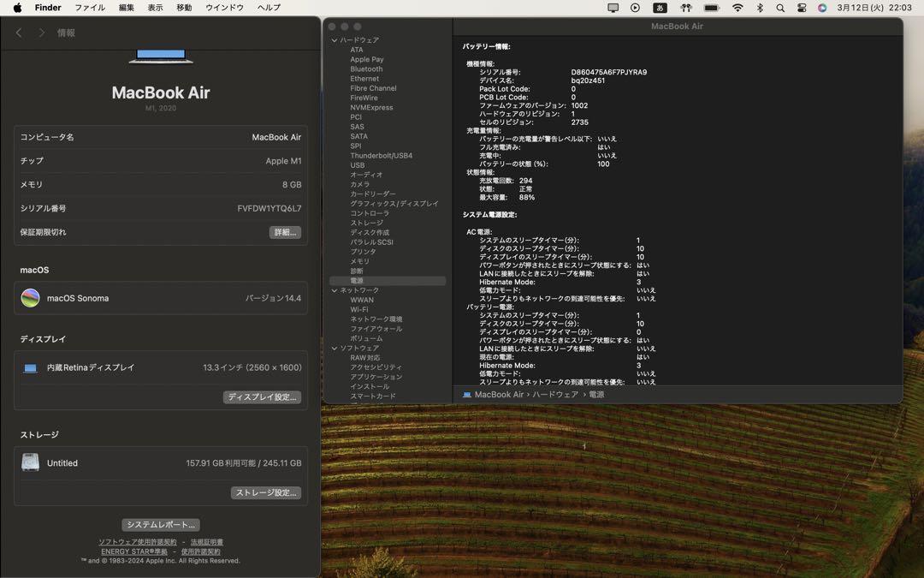
Task: Open the 法規証明書 link
Action: click(x=207, y=542)
